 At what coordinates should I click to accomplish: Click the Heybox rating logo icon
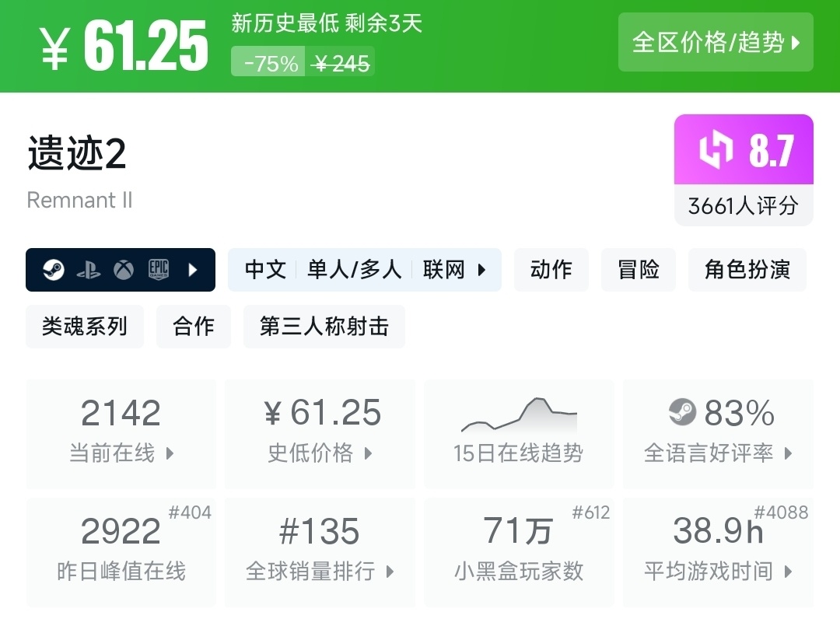tap(716, 150)
